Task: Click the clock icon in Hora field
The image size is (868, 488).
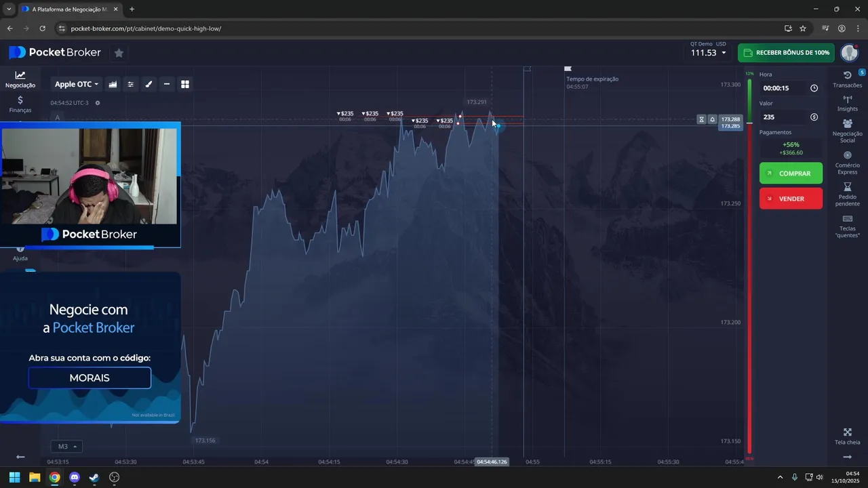Action: pyautogui.click(x=814, y=88)
